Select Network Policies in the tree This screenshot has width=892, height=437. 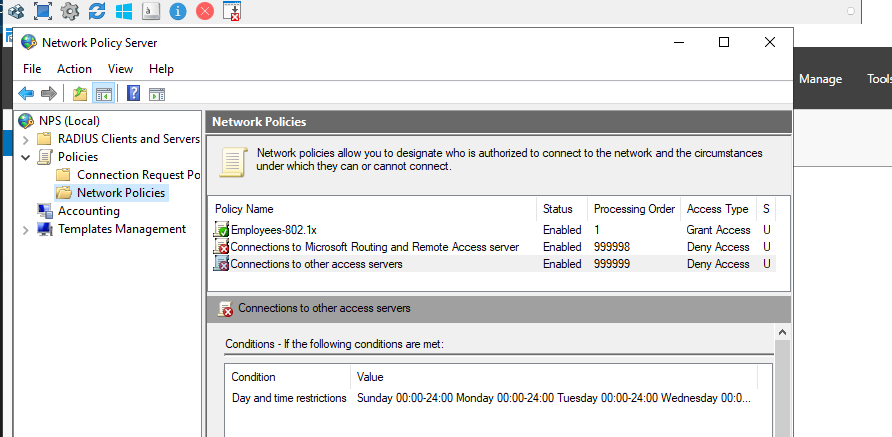(x=121, y=193)
